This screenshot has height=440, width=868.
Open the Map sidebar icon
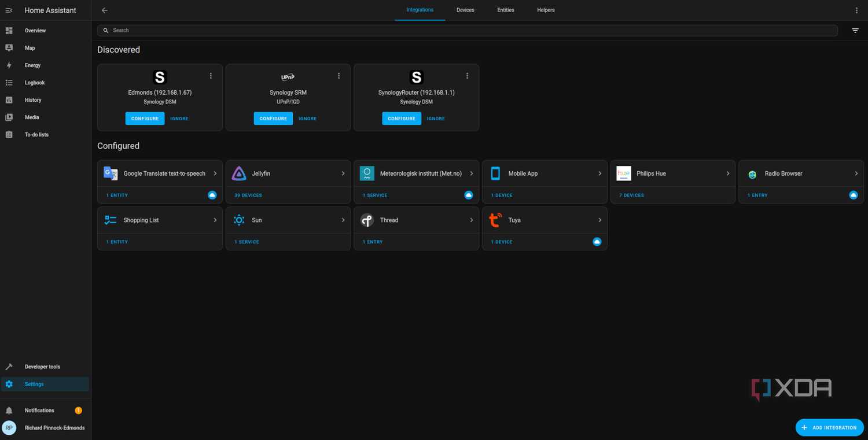(x=9, y=48)
